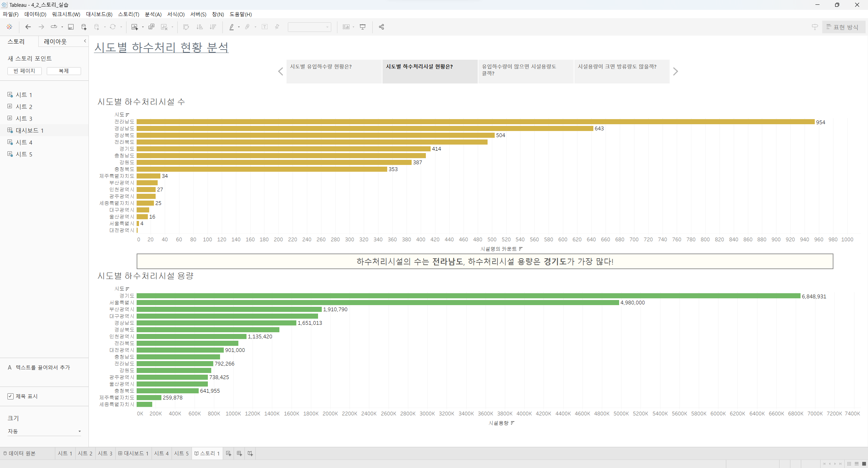Switch to the 레이아웃 tab
This screenshot has width=868, height=468.
point(55,41)
